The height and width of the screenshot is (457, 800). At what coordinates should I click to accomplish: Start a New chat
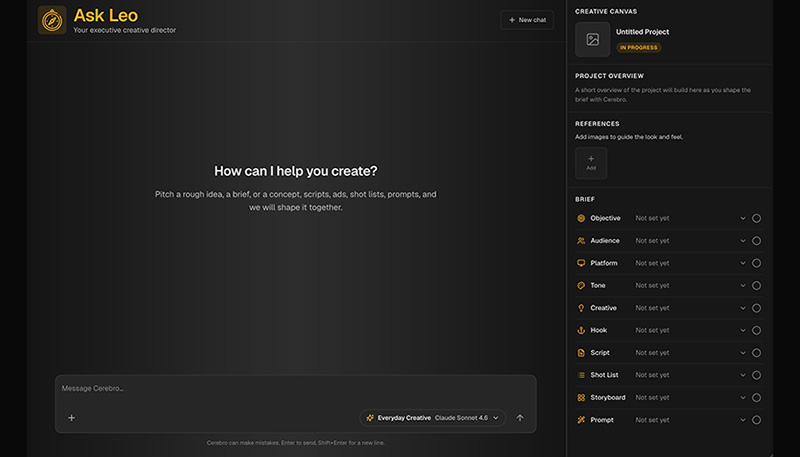pyautogui.click(x=527, y=20)
